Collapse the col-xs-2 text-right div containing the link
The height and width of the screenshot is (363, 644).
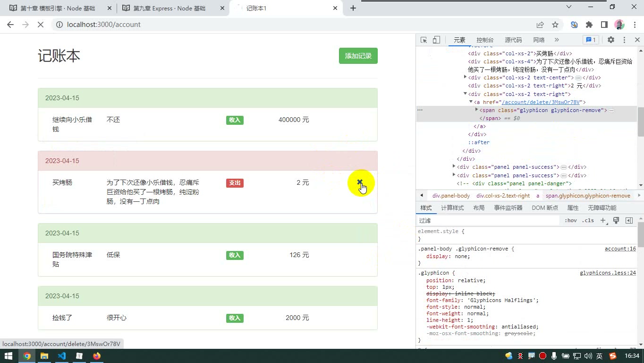point(465,94)
